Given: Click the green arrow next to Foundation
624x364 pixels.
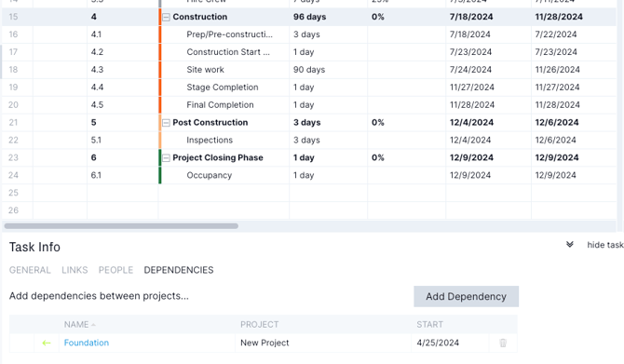Looking at the screenshot, I should 47,343.
